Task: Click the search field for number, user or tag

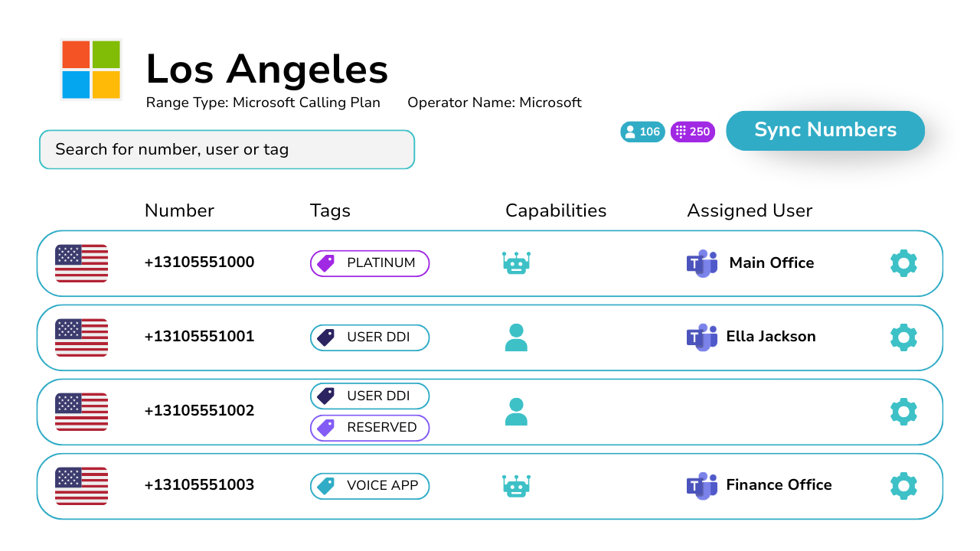Action: (x=227, y=149)
